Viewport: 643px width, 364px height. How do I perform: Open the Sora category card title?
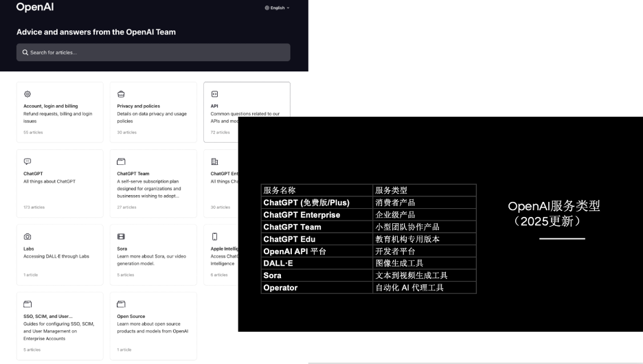(122, 249)
